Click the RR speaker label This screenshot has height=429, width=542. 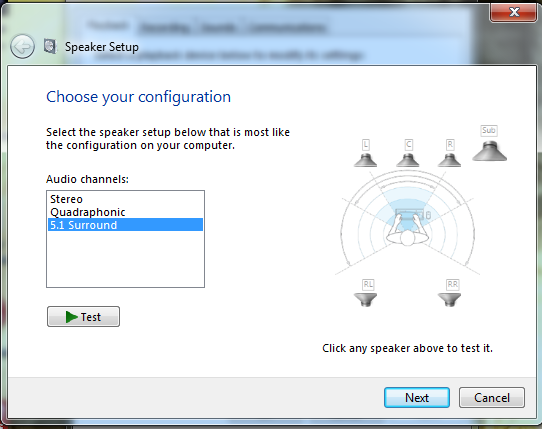tap(453, 285)
